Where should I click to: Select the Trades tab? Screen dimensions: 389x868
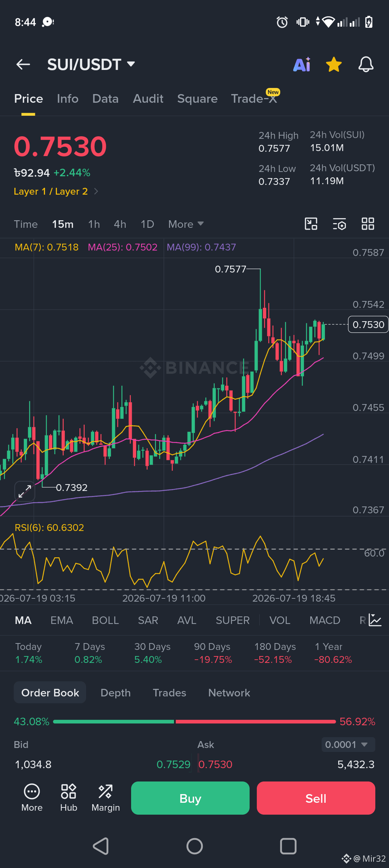(169, 693)
